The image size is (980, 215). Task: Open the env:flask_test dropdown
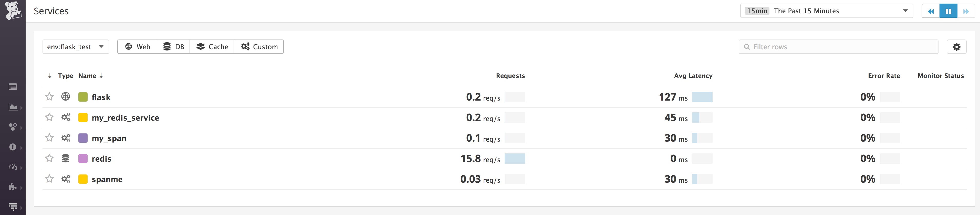76,46
